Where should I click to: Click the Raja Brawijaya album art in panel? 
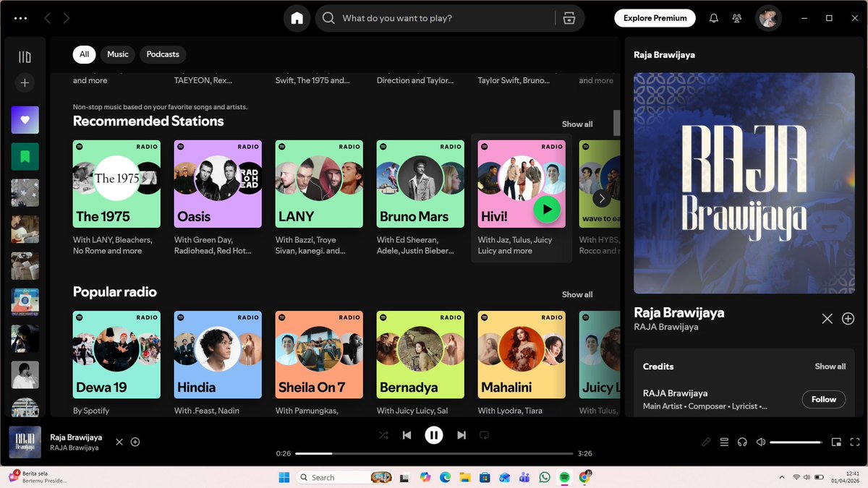pos(744,183)
